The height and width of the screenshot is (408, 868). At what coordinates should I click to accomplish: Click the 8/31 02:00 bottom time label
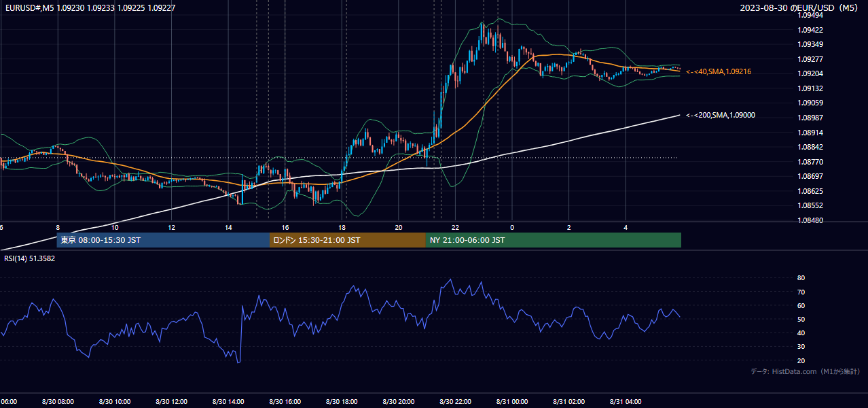568,401
